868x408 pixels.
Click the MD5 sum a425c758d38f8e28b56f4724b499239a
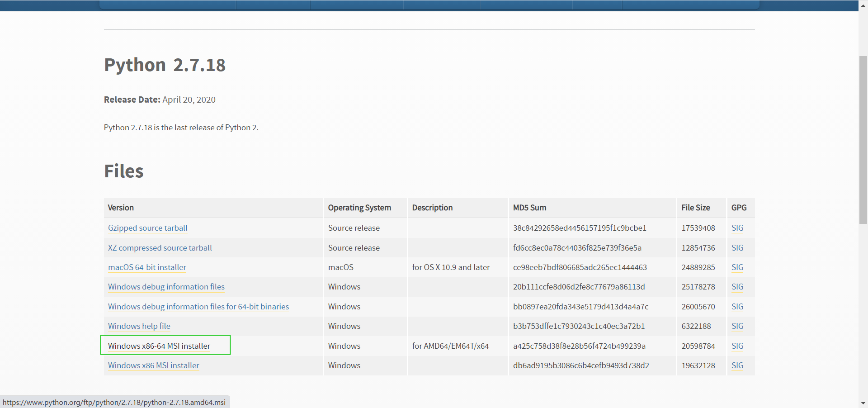579,346
